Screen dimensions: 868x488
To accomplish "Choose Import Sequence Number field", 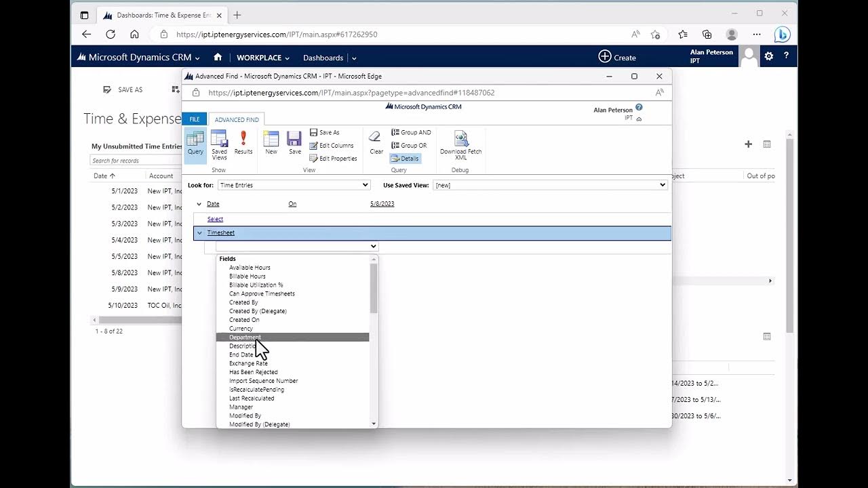I will pos(264,381).
